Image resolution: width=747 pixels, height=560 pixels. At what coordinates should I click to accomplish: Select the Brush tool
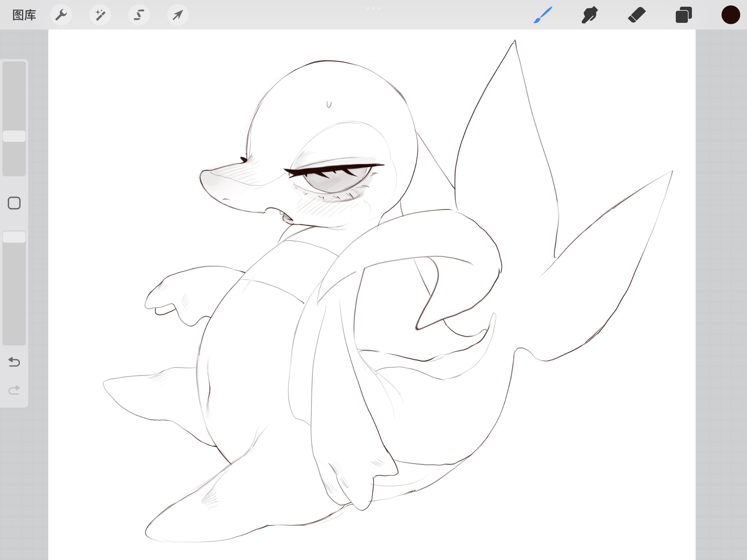[543, 15]
